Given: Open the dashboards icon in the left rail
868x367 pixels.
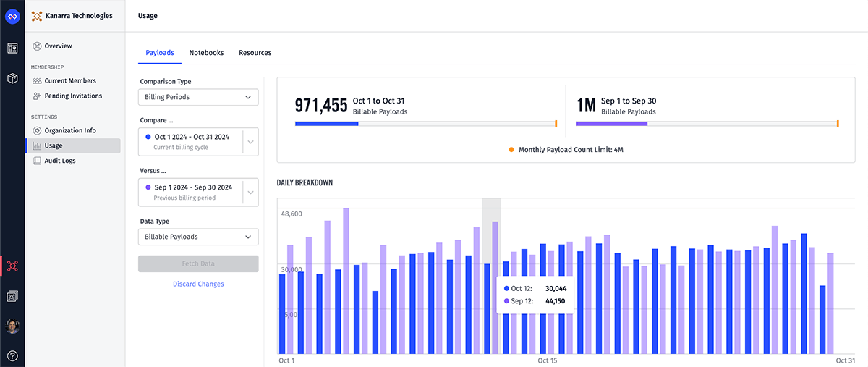Looking at the screenshot, I should 12,48.
